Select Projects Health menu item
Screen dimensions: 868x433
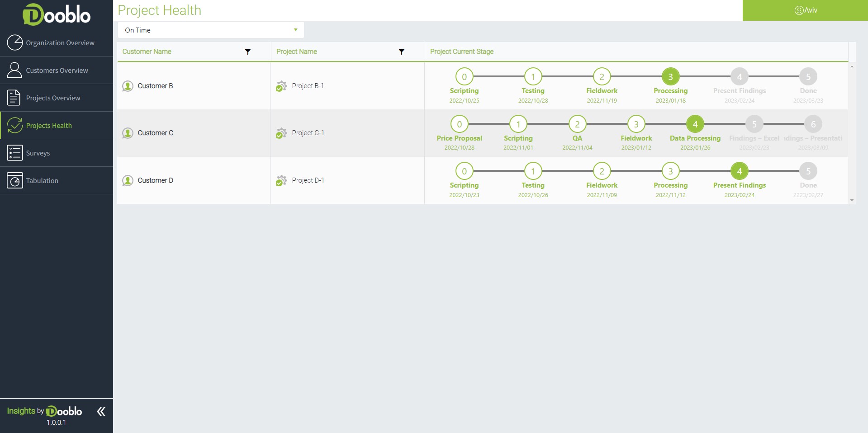[x=57, y=126]
